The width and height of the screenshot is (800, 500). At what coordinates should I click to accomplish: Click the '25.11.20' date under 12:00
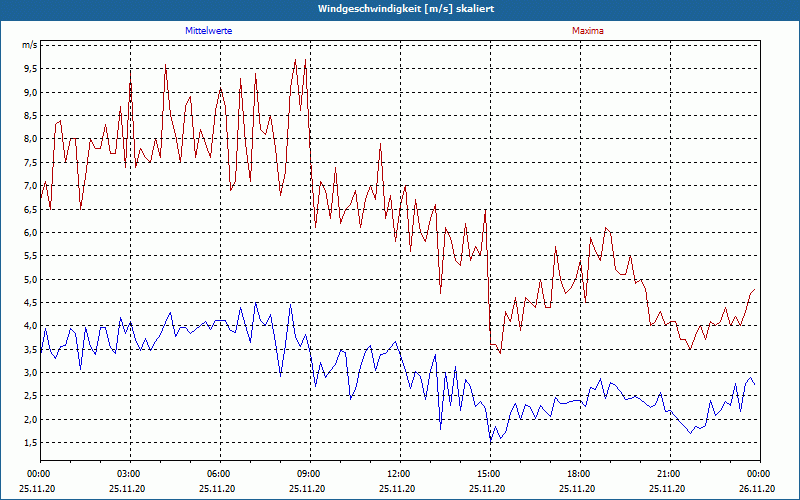pyautogui.click(x=397, y=488)
